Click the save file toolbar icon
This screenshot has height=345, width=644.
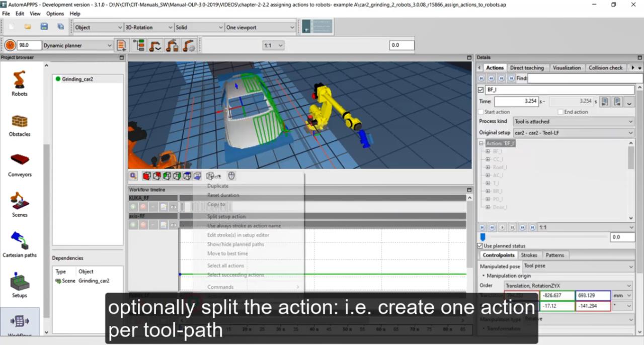coord(44,27)
